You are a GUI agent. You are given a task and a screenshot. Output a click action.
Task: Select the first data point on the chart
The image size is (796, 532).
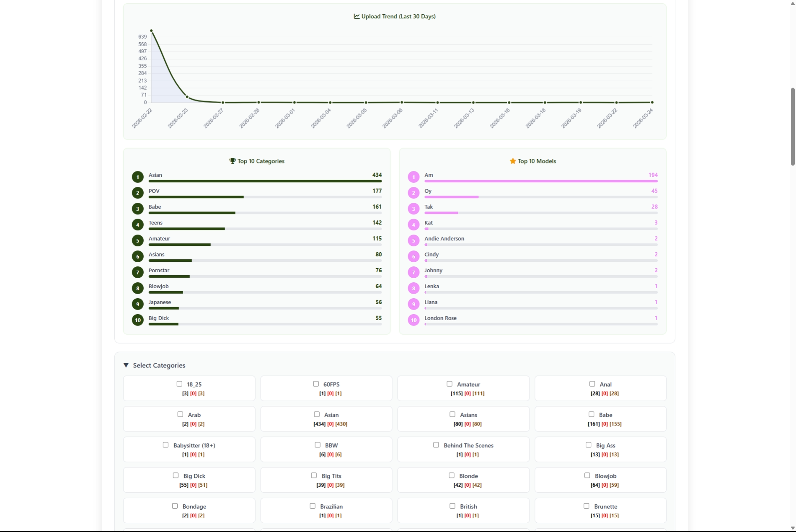[x=152, y=30]
